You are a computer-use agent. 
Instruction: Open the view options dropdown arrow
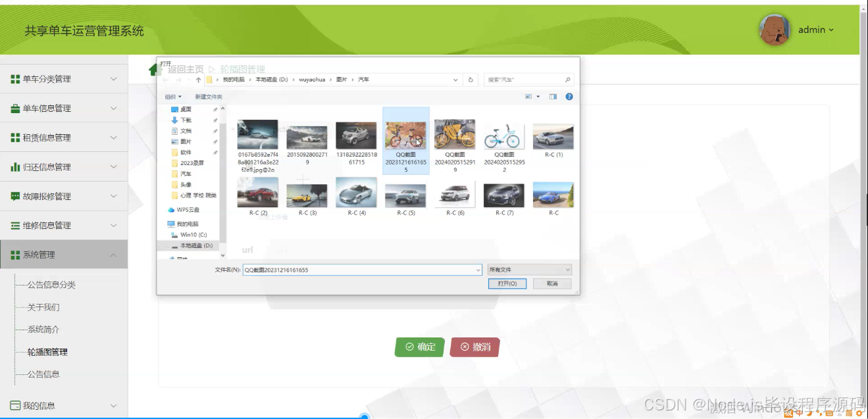(538, 97)
